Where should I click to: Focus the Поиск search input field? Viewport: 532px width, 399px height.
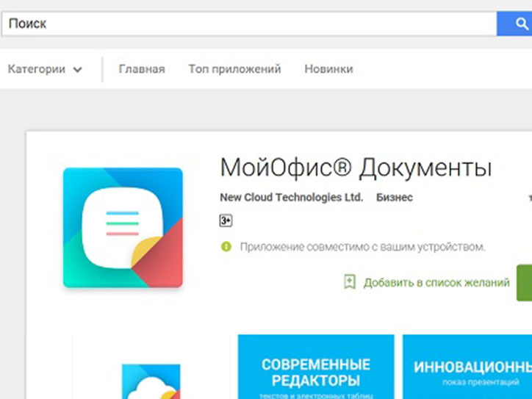point(249,24)
